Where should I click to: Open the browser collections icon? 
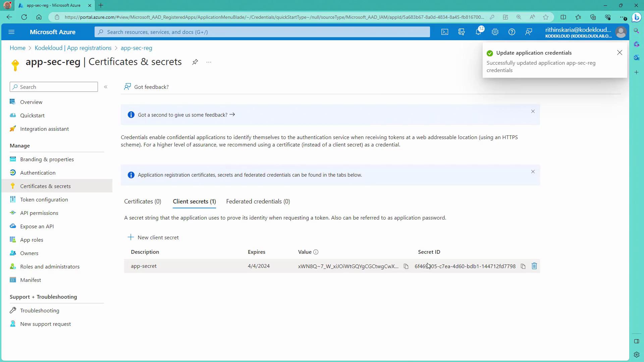(593, 17)
